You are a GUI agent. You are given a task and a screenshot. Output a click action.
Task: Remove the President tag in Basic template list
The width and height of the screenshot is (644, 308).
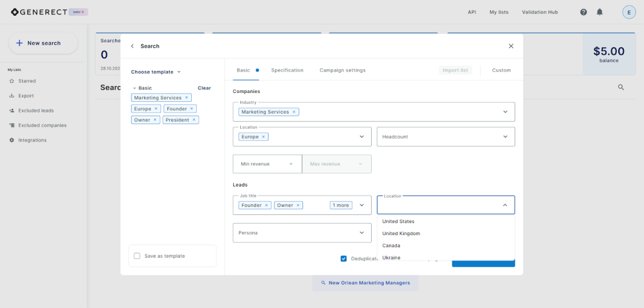pyautogui.click(x=194, y=119)
